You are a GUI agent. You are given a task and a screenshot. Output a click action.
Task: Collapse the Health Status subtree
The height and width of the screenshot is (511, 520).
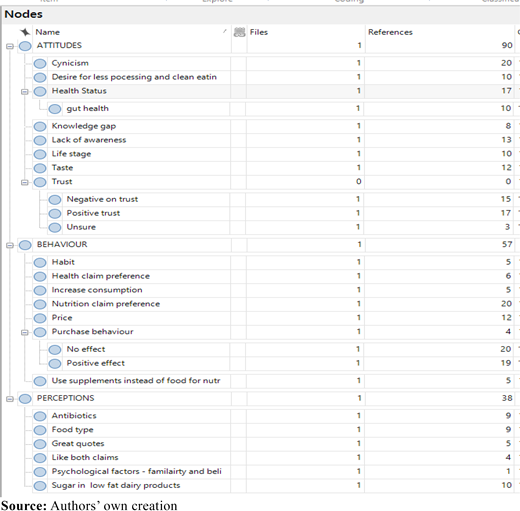[x=25, y=91]
